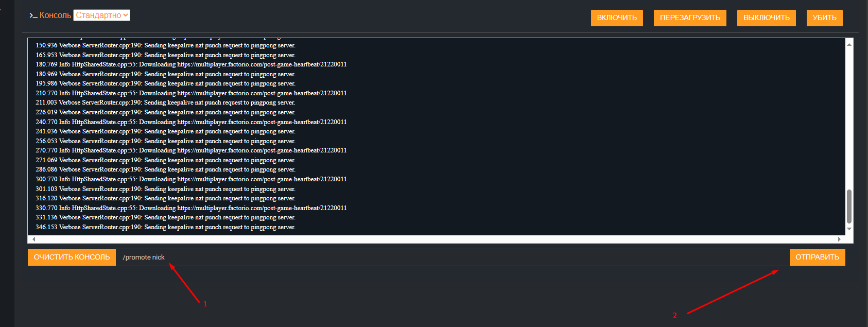Click the heartbeat URL in the 180.769 line
The image size is (868, 327).
[x=262, y=64]
